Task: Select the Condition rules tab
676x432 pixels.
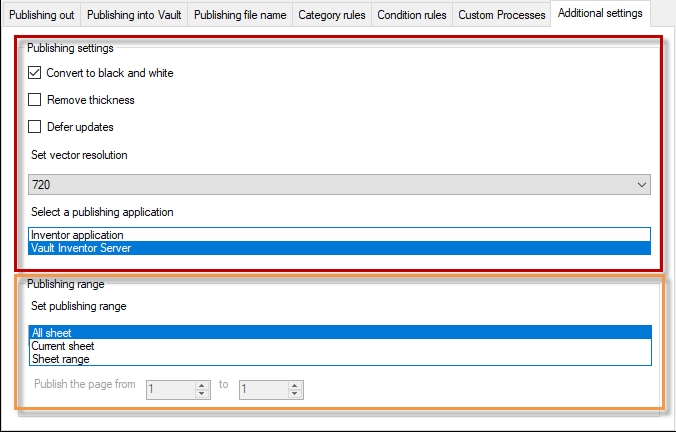Action: point(412,15)
